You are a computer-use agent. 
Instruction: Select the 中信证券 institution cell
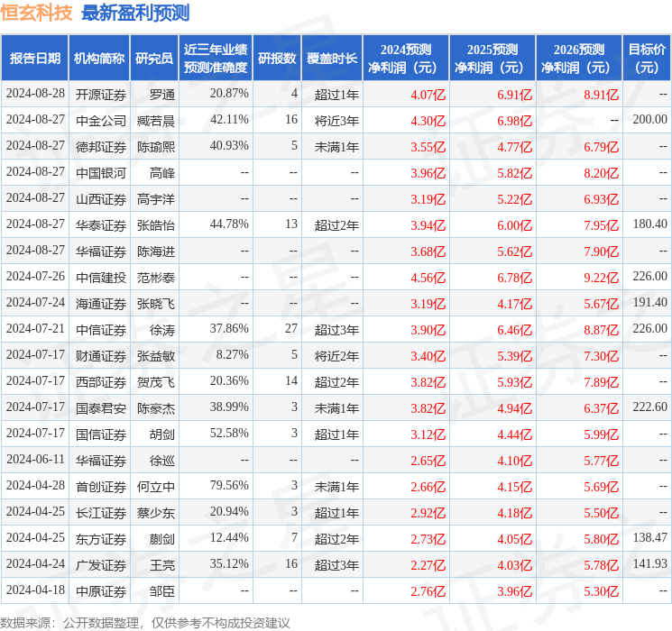tap(101, 329)
